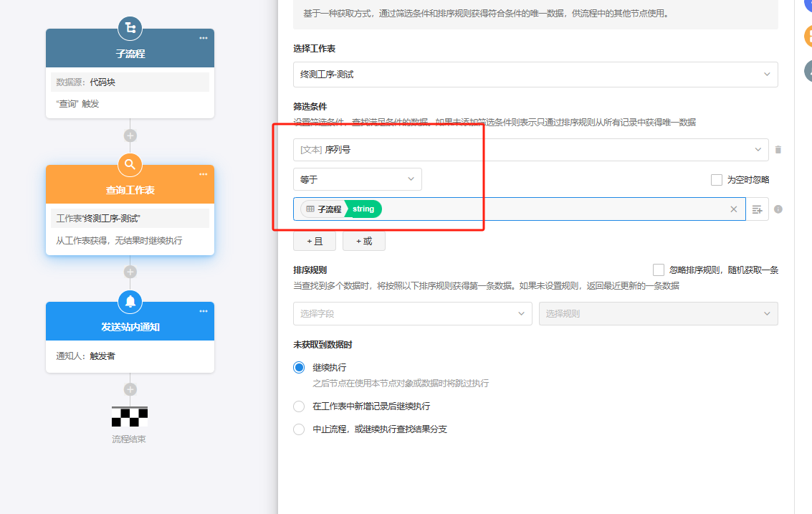
Task: Open the 选择字段 sort field dropdown
Action: [412, 314]
